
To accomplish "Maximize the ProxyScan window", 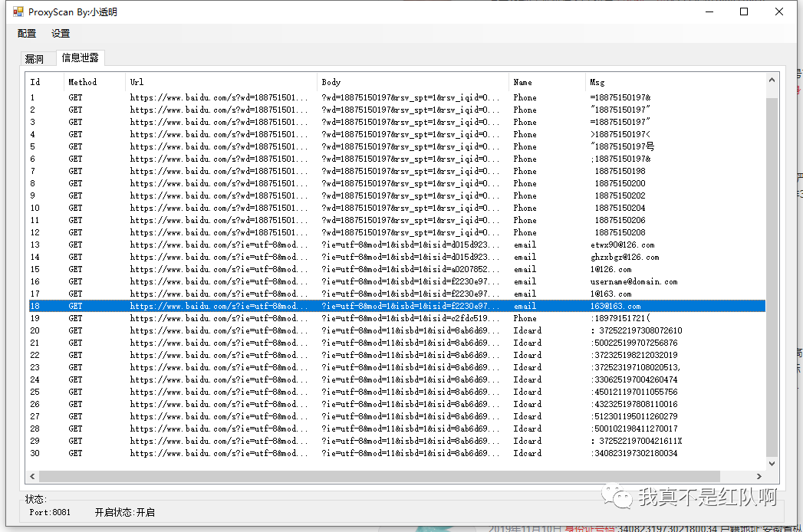I will 744,11.
